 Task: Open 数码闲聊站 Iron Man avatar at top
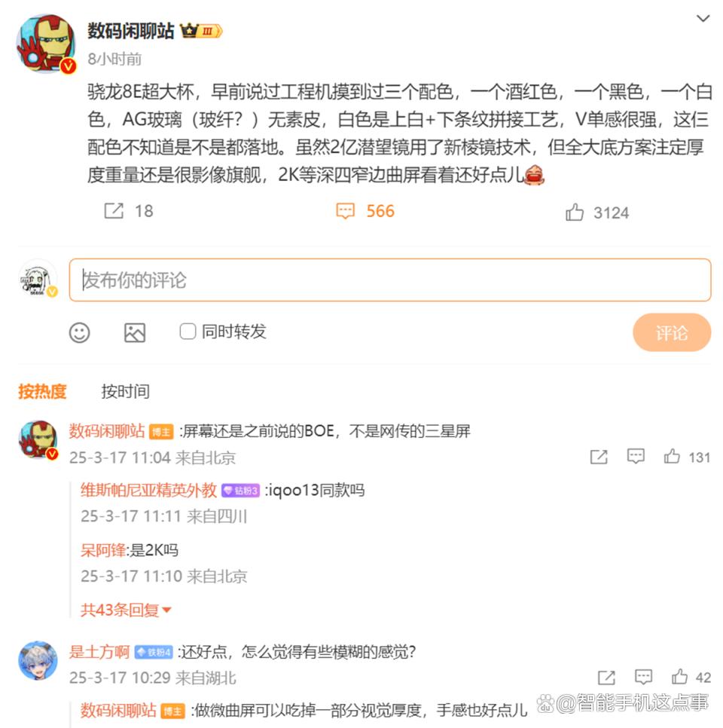[x=45, y=44]
